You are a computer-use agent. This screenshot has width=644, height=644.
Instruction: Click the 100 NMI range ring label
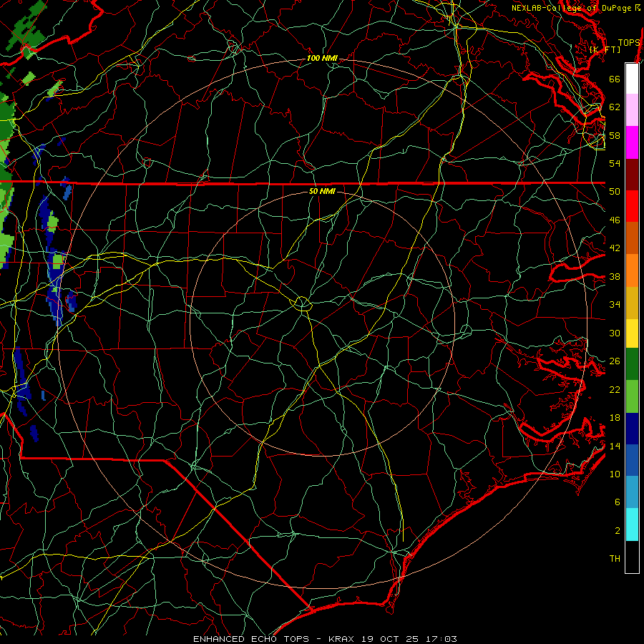(x=322, y=59)
